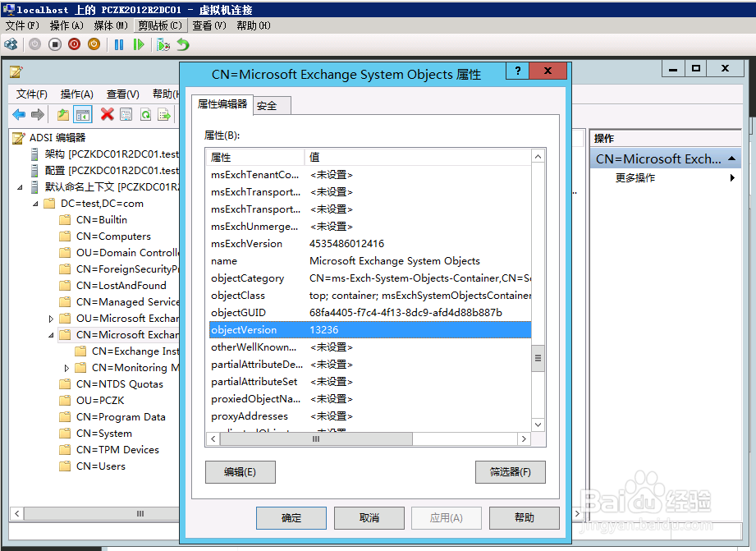Screen dimensions: 756x551
Task: Select CN=TPM Devices in the tree
Action: pyautogui.click(x=117, y=450)
